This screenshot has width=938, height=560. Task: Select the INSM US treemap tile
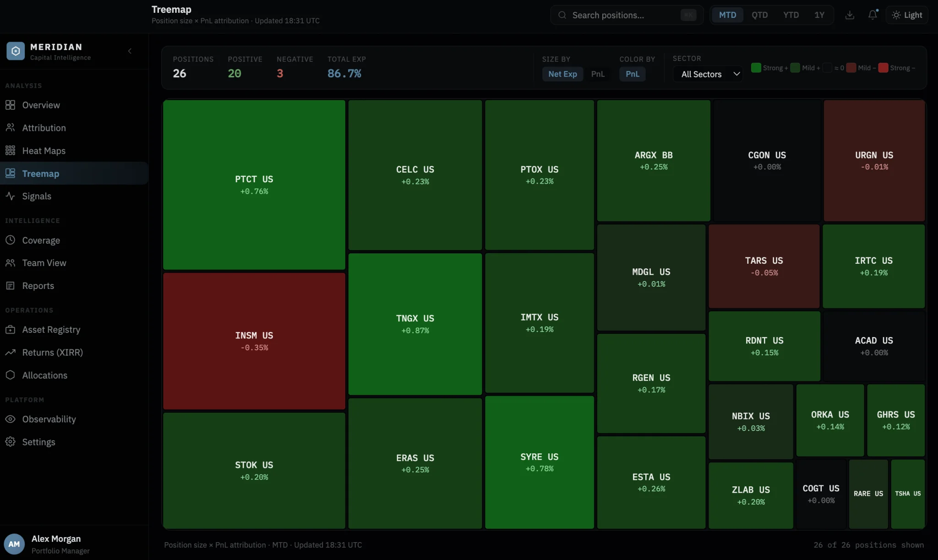point(254,341)
